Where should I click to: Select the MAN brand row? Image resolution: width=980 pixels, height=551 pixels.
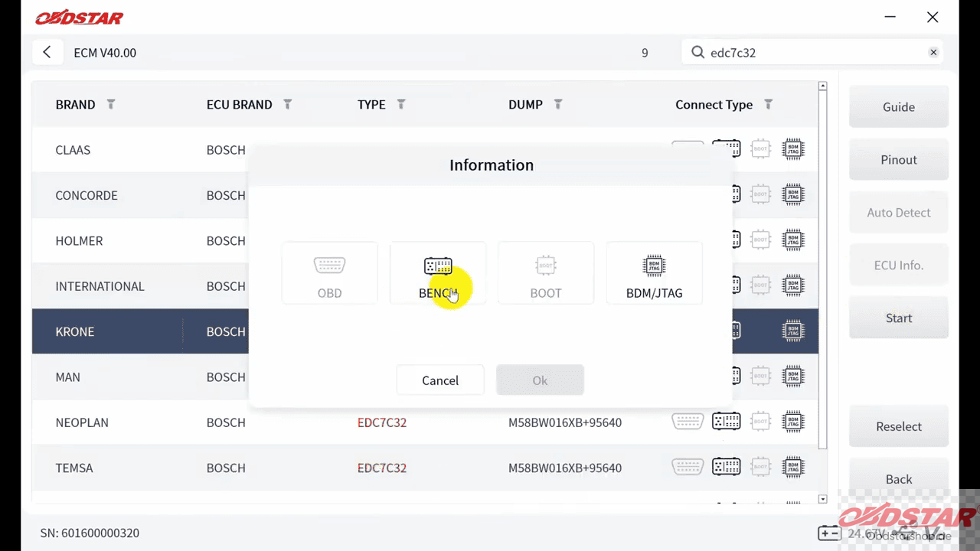tap(425, 377)
